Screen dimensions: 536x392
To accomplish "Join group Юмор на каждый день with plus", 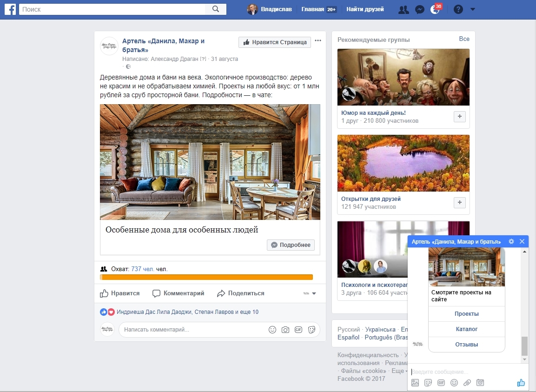I will pos(459,116).
